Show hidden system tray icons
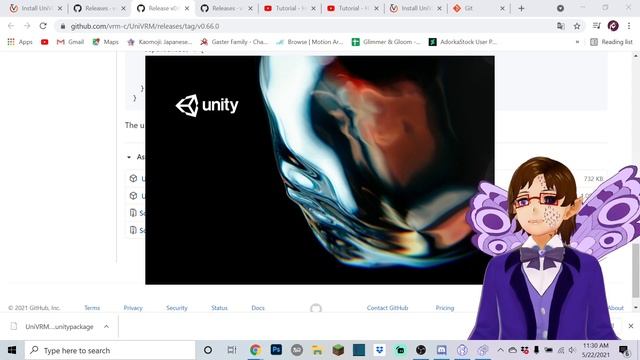Viewport: 640px width, 360px height. click(x=500, y=350)
